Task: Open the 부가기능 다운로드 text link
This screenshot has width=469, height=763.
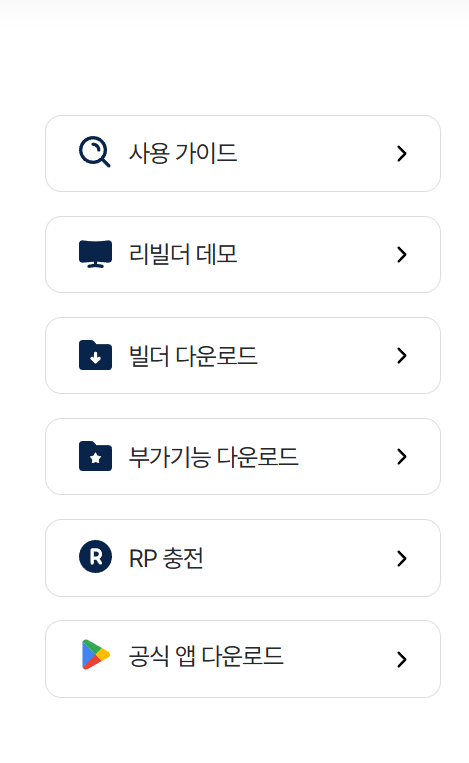Action: click(x=213, y=457)
